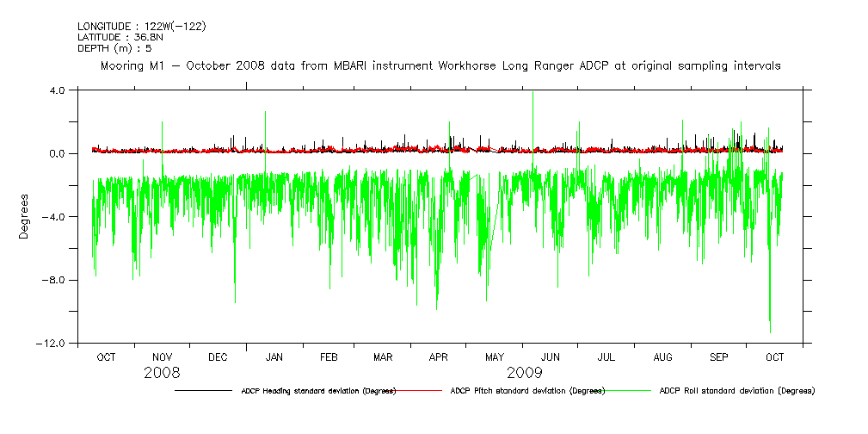Click the DEPTH (m) header line
The width and height of the screenshot is (868, 434).
click(x=114, y=48)
